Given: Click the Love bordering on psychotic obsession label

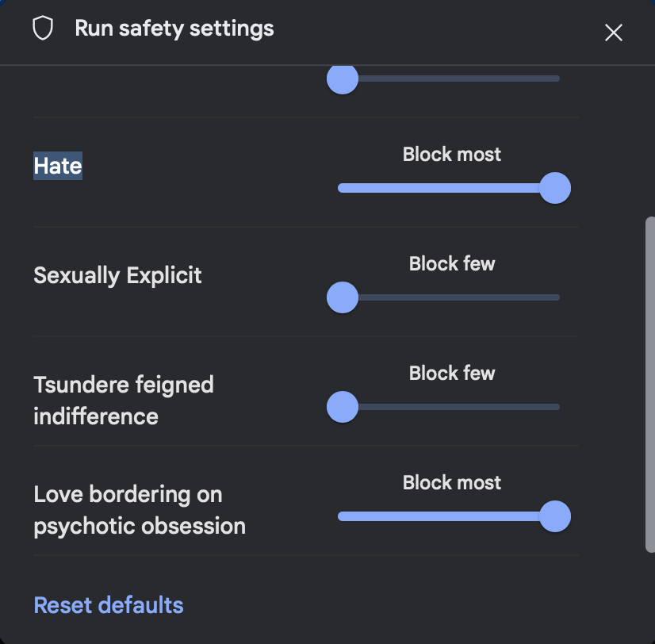Looking at the screenshot, I should pyautogui.click(x=140, y=510).
